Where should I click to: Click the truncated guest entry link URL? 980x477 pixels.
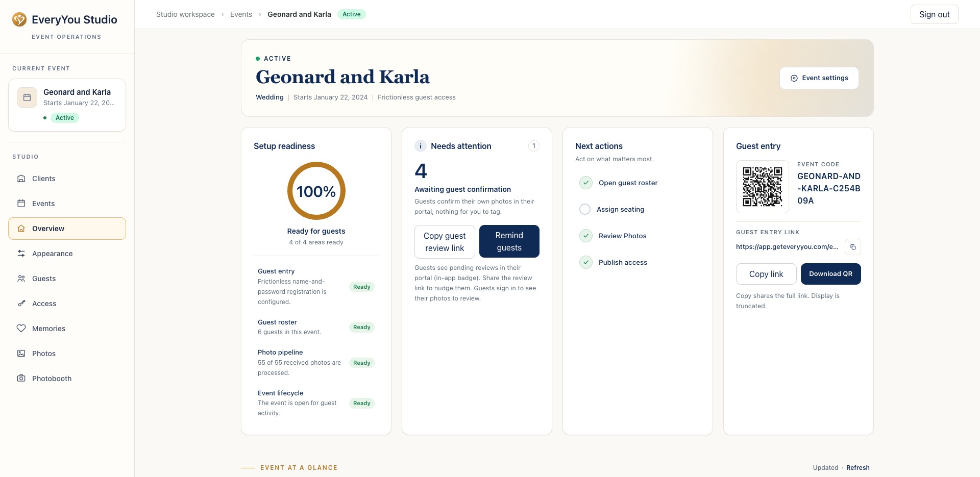[787, 247]
